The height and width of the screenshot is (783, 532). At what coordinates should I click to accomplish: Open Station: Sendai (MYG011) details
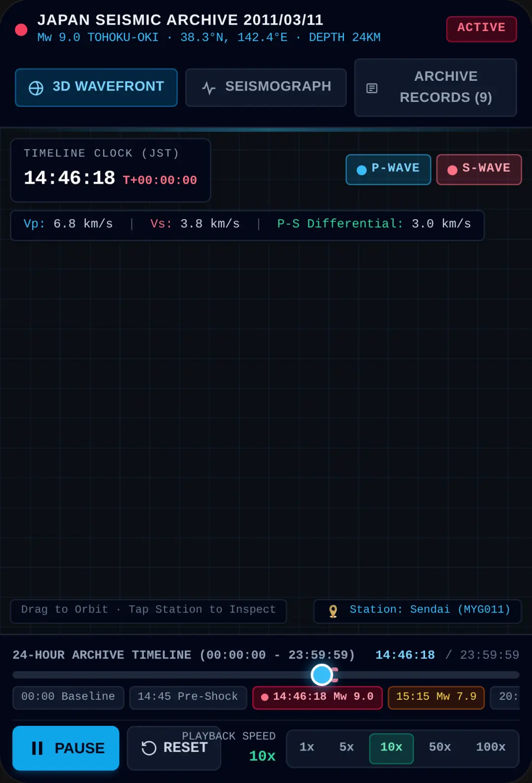417,611
